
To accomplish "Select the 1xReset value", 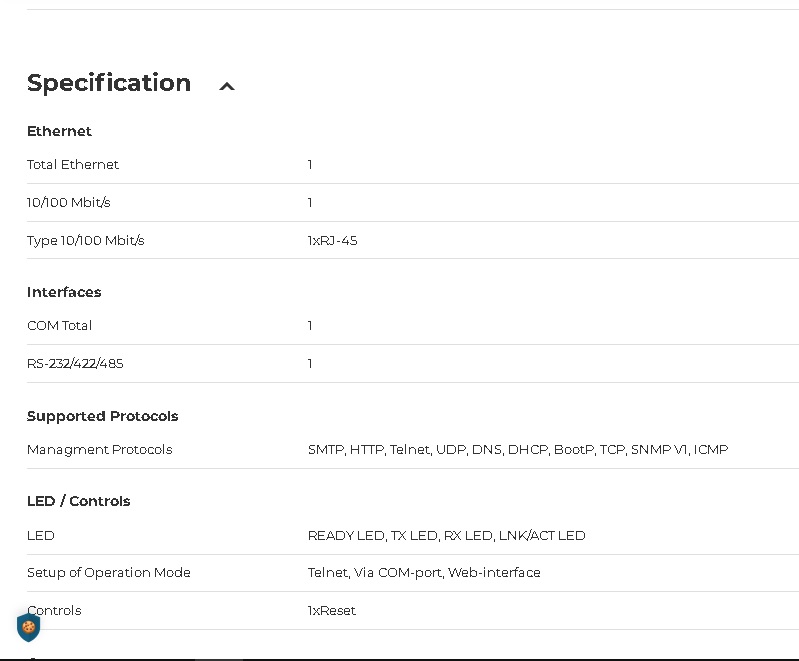I will click(332, 610).
